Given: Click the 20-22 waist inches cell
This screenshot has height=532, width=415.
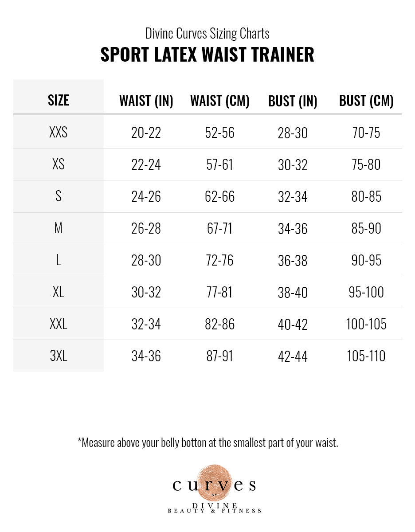Looking at the screenshot, I should [146, 133].
